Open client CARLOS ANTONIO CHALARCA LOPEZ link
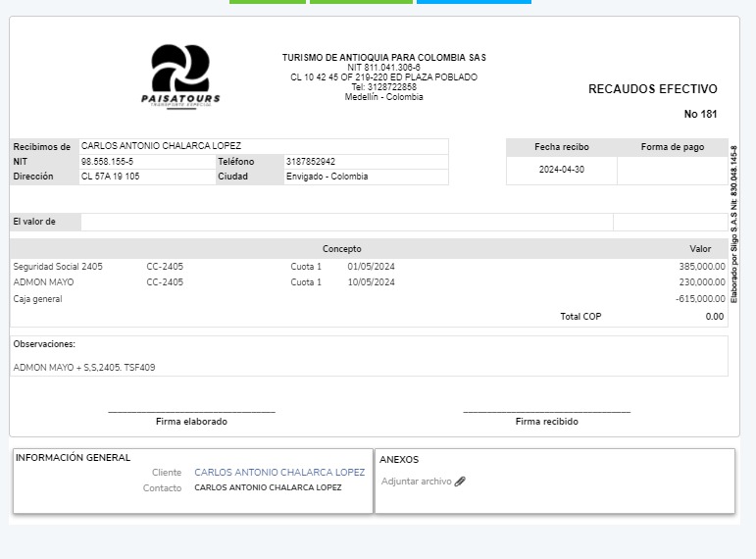756x559 pixels. 279,473
